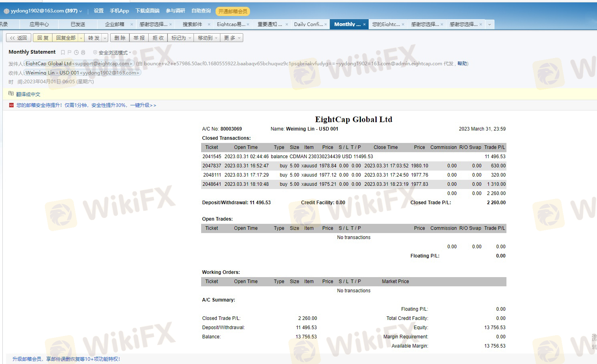The image size is (597, 364).
Task: Close the 企业邮箱 tab
Action: (x=131, y=24)
